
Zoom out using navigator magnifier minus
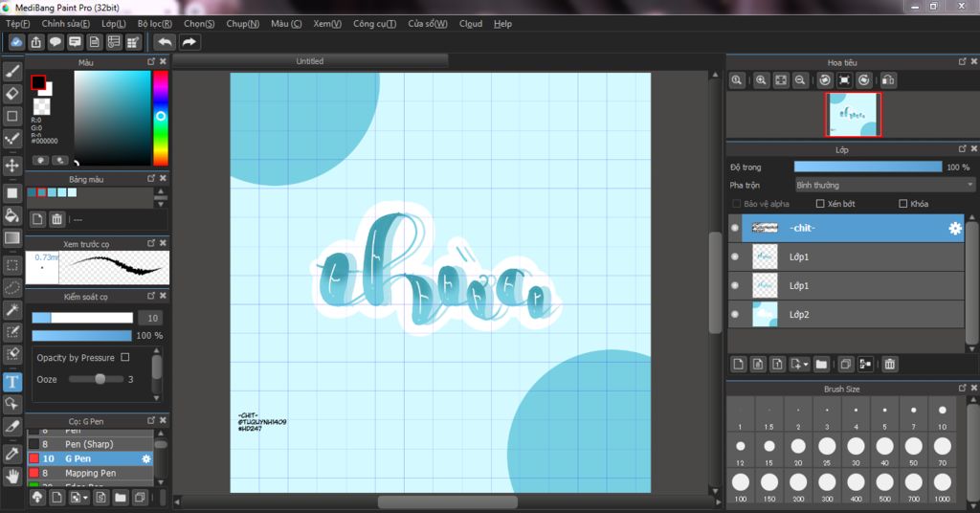click(x=799, y=80)
